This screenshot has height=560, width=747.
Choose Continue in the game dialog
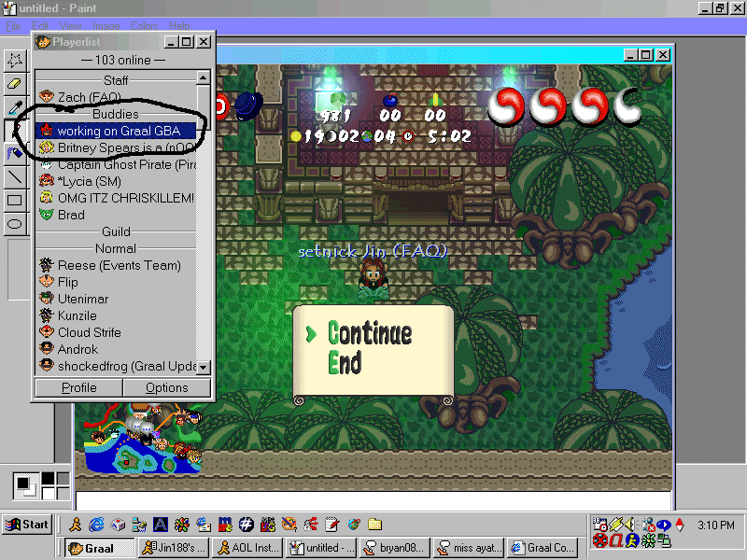(370, 333)
